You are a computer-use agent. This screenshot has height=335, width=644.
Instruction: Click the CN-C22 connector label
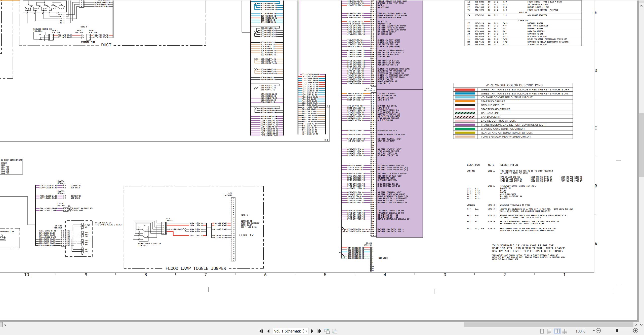[58, 226]
